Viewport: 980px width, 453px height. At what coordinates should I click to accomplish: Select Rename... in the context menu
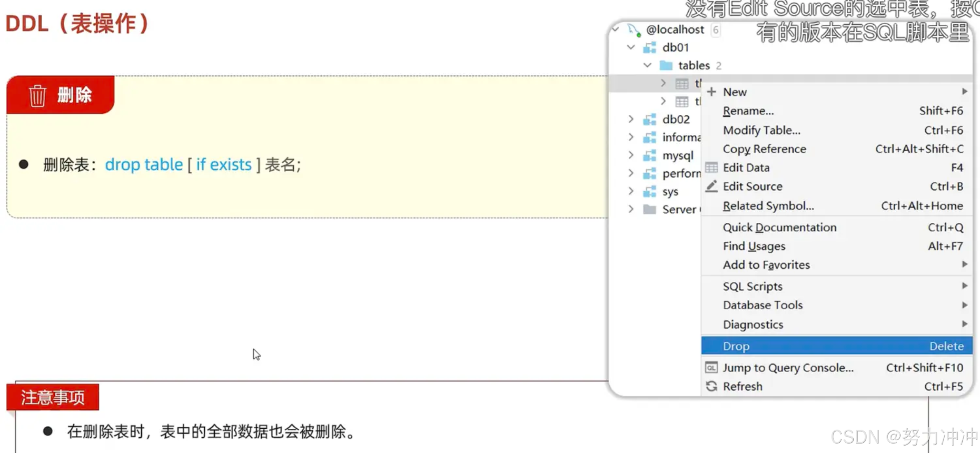(748, 111)
